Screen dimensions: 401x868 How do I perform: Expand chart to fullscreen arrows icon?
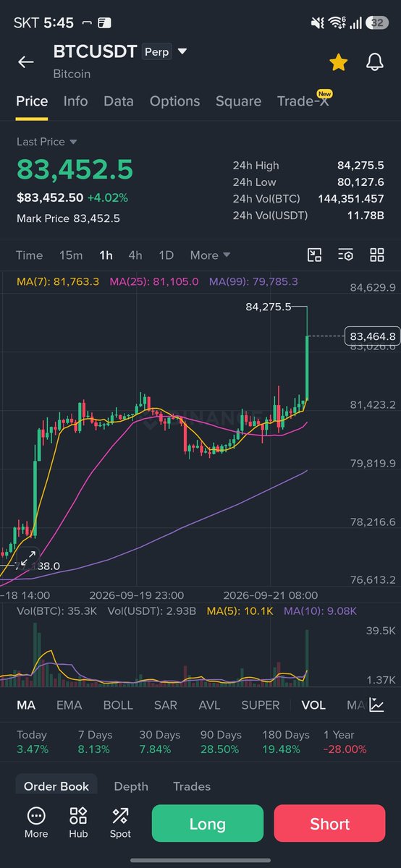point(28,558)
